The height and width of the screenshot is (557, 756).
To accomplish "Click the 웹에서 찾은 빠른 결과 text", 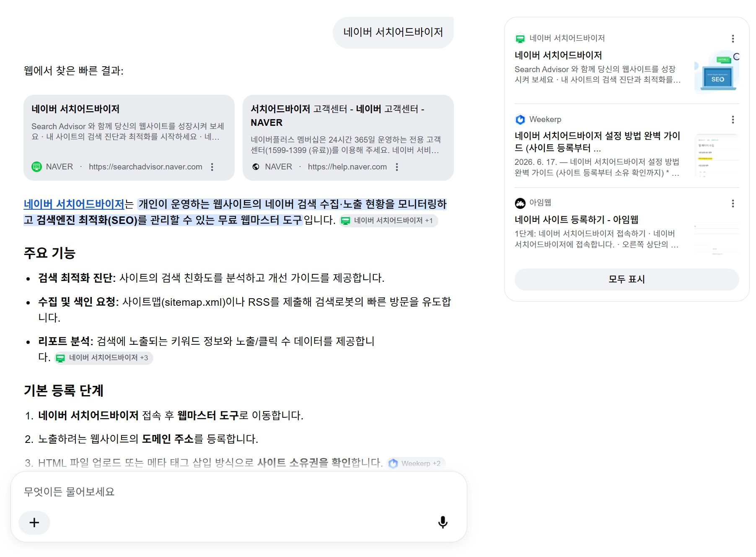I will tap(73, 71).
